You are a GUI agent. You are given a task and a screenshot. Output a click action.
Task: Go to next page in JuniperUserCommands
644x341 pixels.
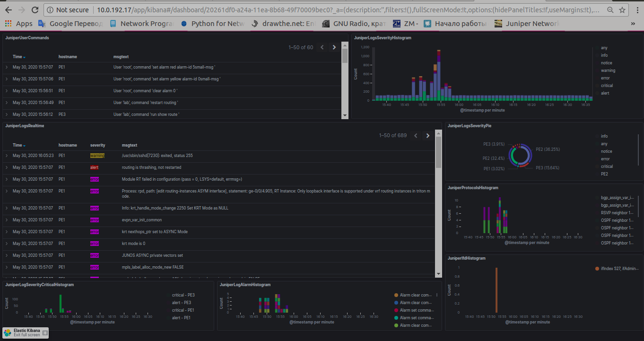coord(334,47)
